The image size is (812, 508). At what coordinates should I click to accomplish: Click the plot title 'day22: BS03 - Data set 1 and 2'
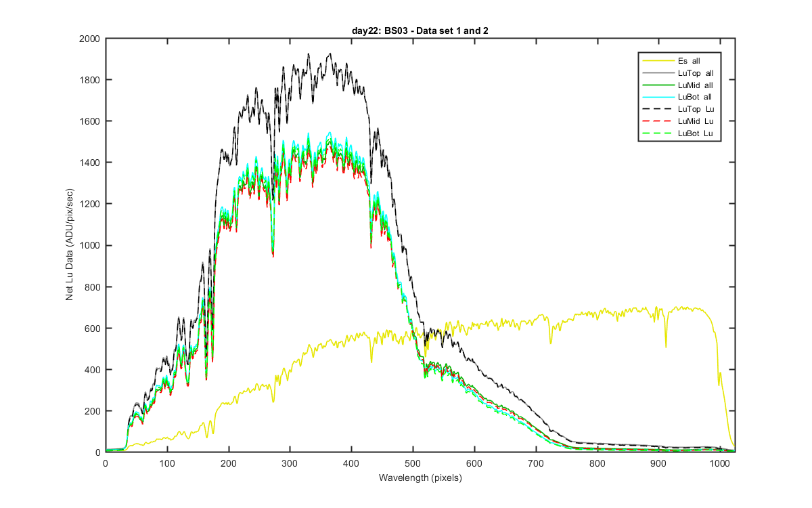[x=420, y=31]
